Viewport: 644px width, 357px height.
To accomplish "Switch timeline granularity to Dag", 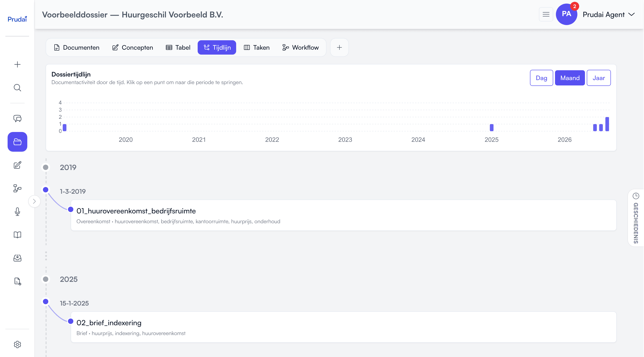I will pos(541,78).
